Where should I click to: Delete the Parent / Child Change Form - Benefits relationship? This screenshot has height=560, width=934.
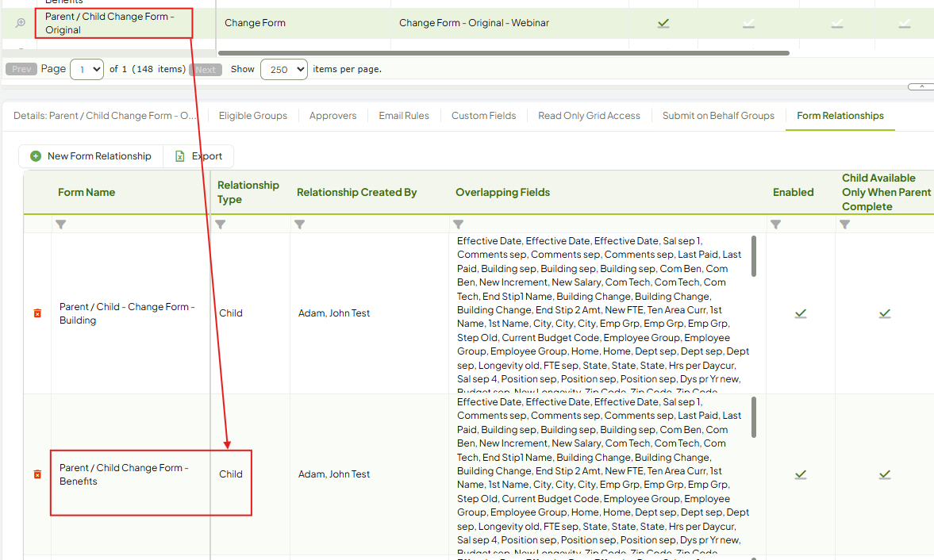[x=37, y=474]
